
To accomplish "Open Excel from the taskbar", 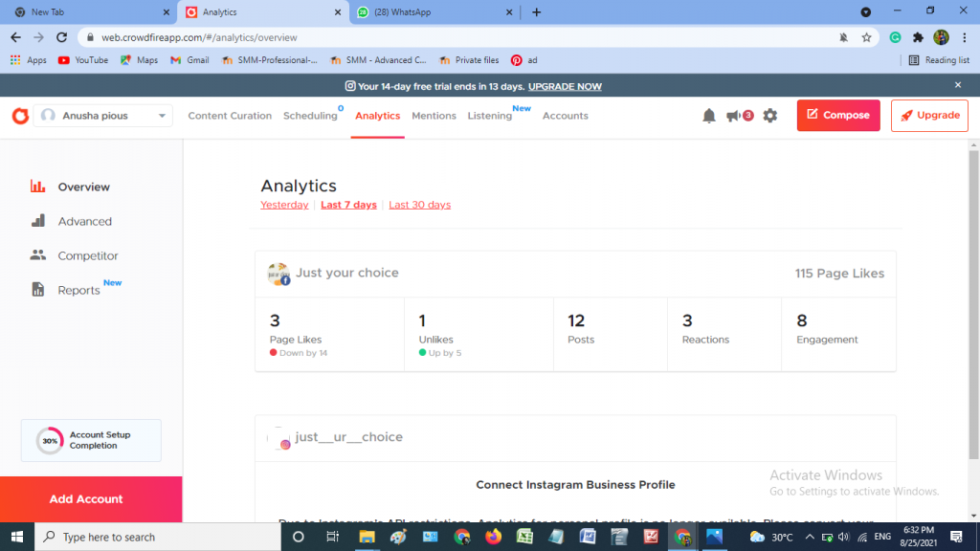I will [x=524, y=537].
